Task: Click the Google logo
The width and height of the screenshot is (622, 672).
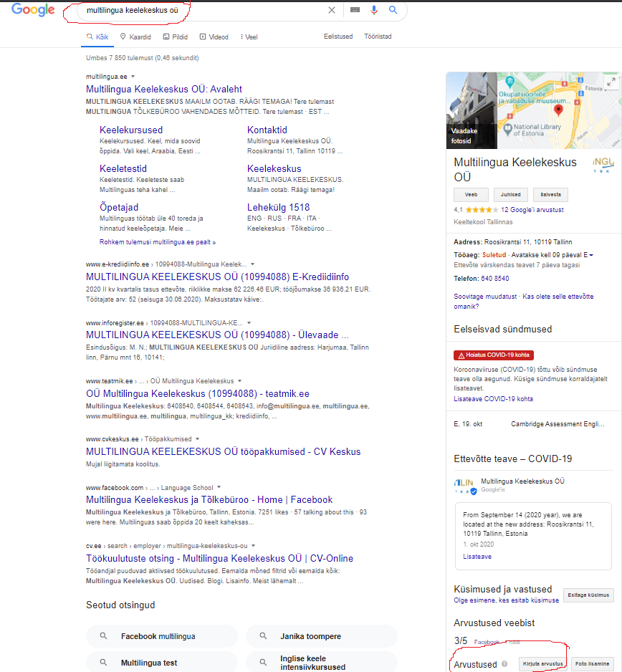Action: pyautogui.click(x=33, y=10)
